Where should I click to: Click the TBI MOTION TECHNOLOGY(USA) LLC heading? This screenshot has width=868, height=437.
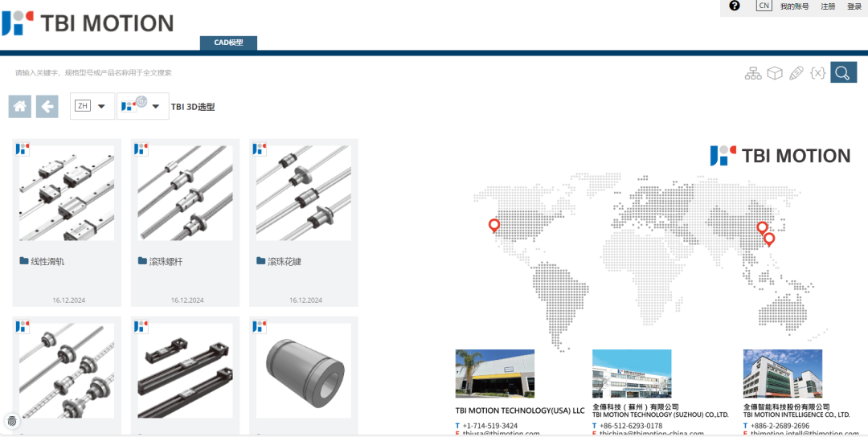pyautogui.click(x=520, y=410)
